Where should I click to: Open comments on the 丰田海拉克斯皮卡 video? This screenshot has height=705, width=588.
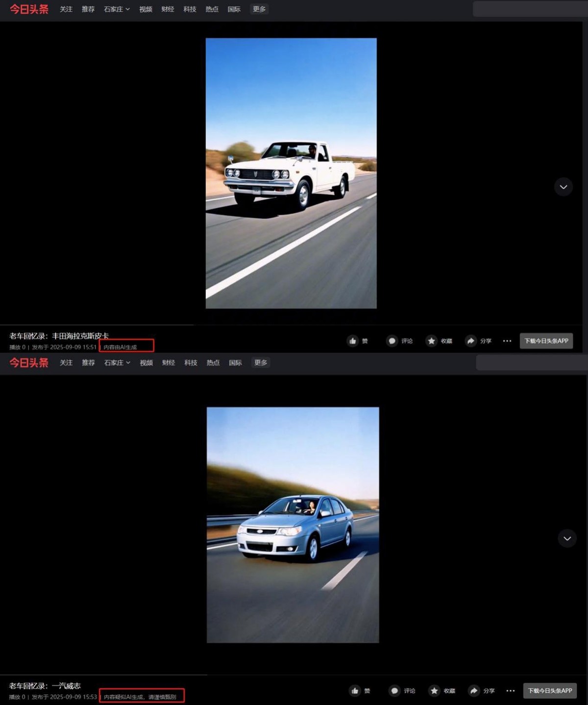click(x=392, y=341)
